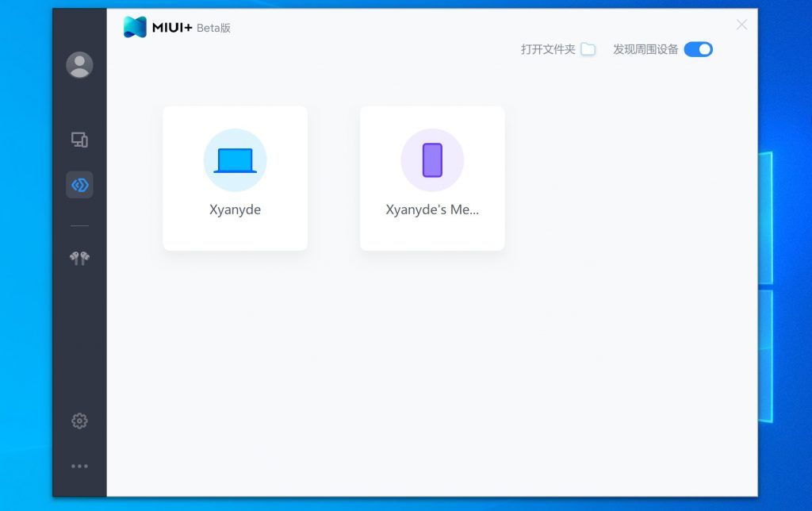The width and height of the screenshot is (812, 511).
Task: Click the folder icon next to 打开文件夹
Action: tap(588, 48)
